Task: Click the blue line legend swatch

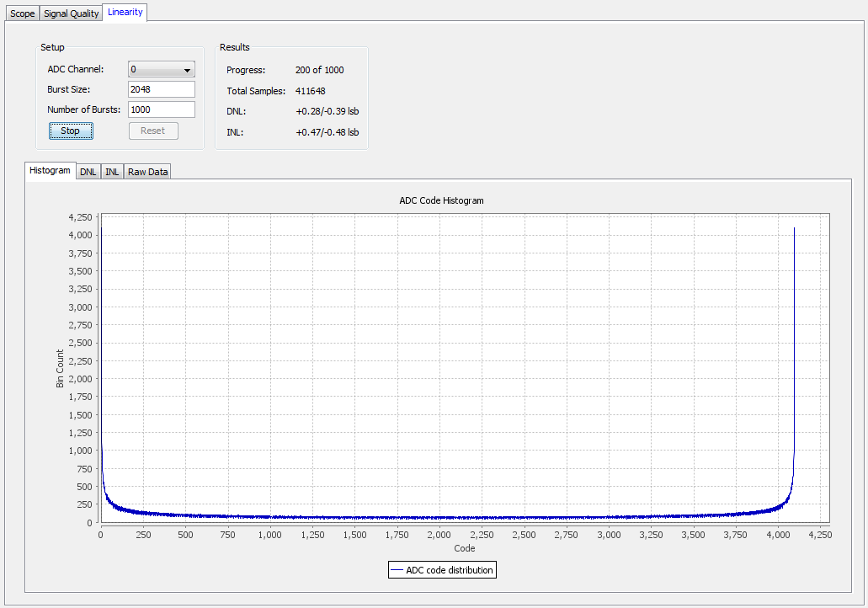Action: (x=397, y=570)
